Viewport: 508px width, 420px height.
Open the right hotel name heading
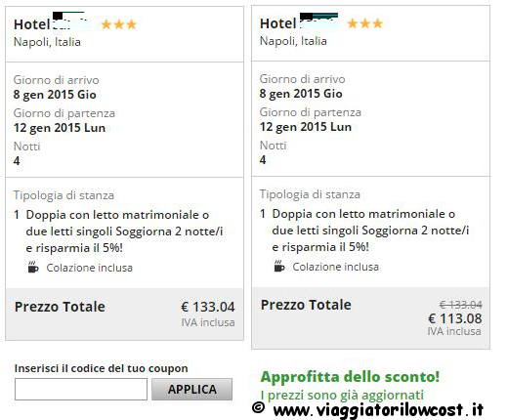(299, 23)
